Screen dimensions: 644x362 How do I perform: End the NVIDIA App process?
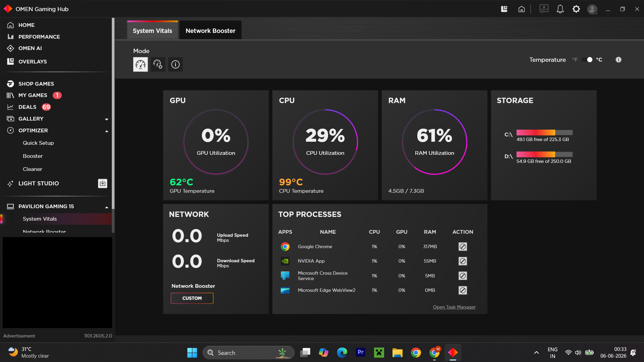[x=463, y=261]
